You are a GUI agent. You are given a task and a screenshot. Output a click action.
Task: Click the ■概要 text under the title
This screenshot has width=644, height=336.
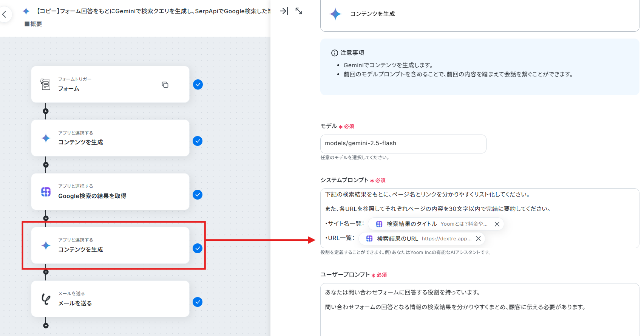(33, 24)
